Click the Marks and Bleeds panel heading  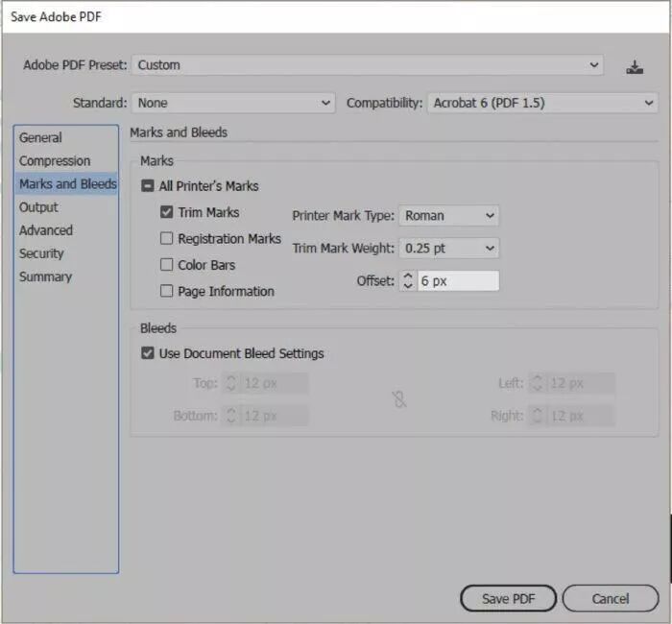(179, 132)
